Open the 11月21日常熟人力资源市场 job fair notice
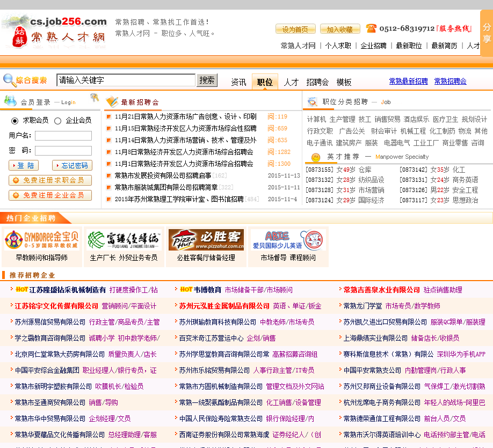 [185, 116]
